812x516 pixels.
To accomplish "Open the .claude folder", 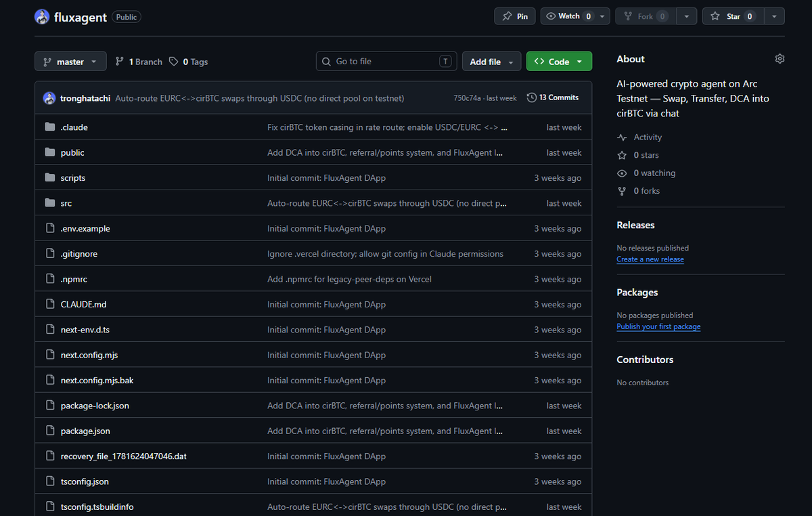I will click(74, 127).
